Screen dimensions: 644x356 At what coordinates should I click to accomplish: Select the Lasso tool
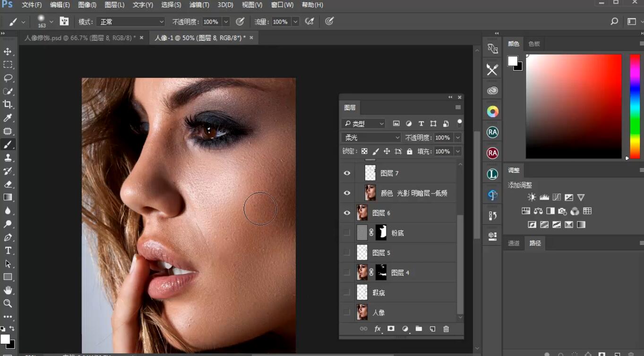point(8,77)
